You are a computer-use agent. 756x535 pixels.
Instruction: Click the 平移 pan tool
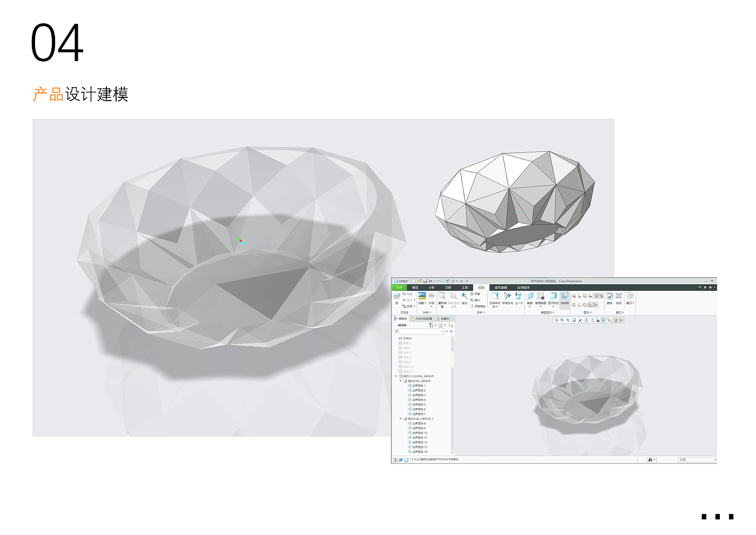tap(475, 294)
